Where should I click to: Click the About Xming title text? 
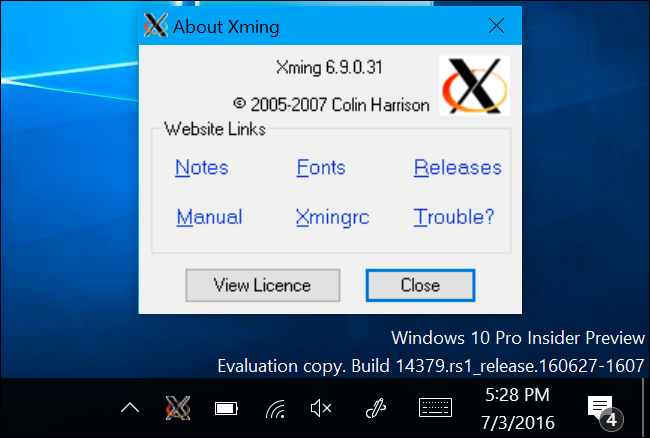[x=226, y=27]
